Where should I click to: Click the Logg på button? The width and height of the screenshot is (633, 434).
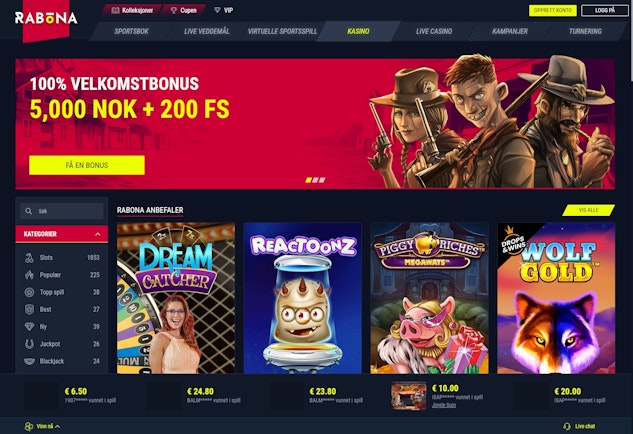click(x=605, y=10)
